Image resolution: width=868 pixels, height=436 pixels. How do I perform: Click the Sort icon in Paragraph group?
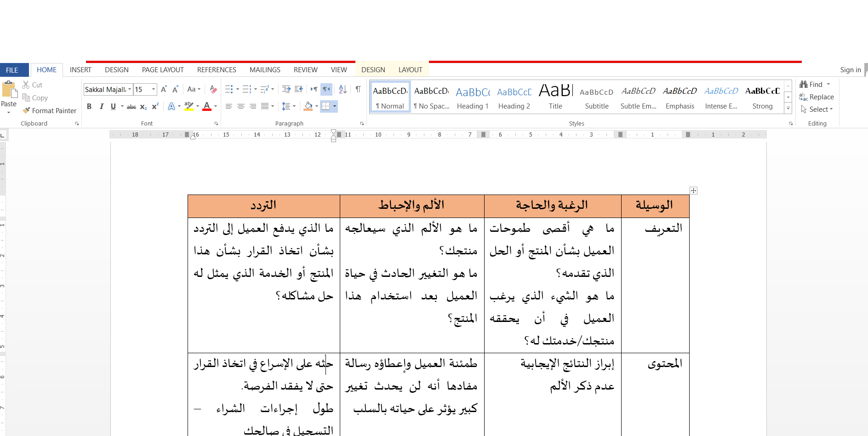[343, 89]
